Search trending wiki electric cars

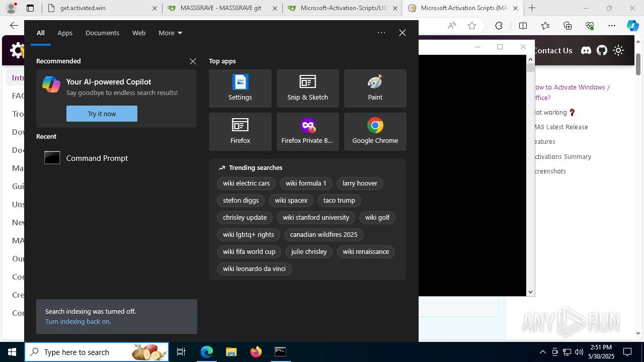[246, 184]
